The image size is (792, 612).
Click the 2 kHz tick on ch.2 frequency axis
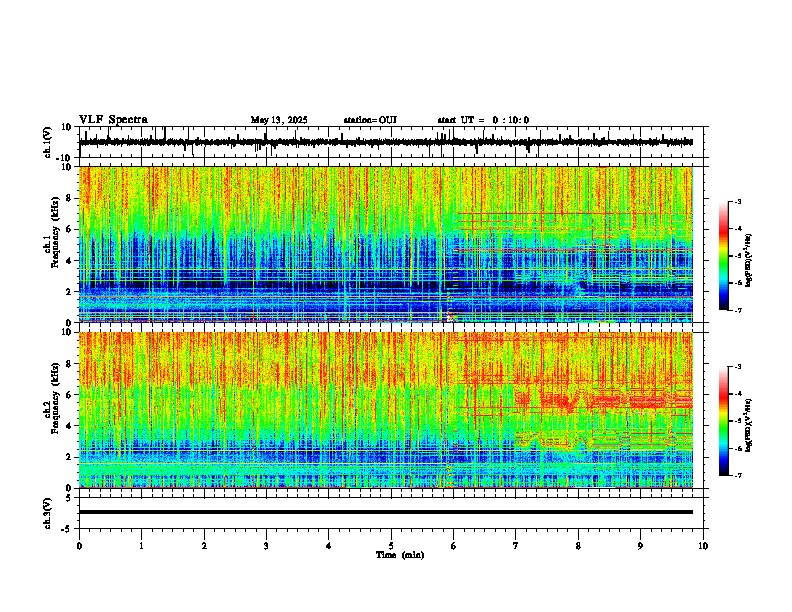point(69,457)
